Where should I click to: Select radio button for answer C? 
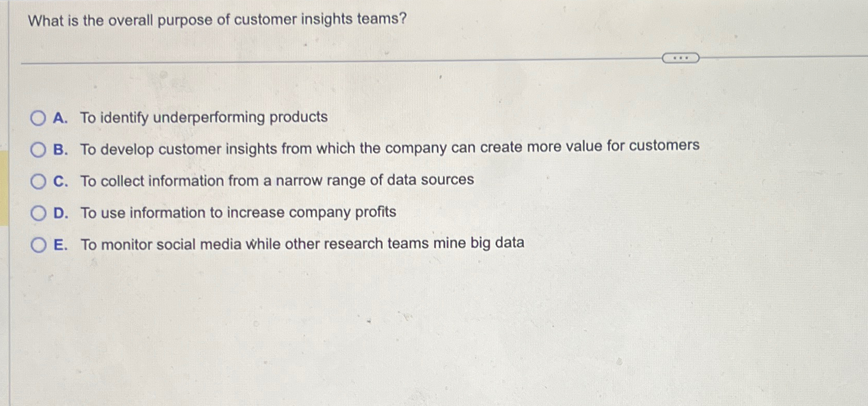[38, 180]
